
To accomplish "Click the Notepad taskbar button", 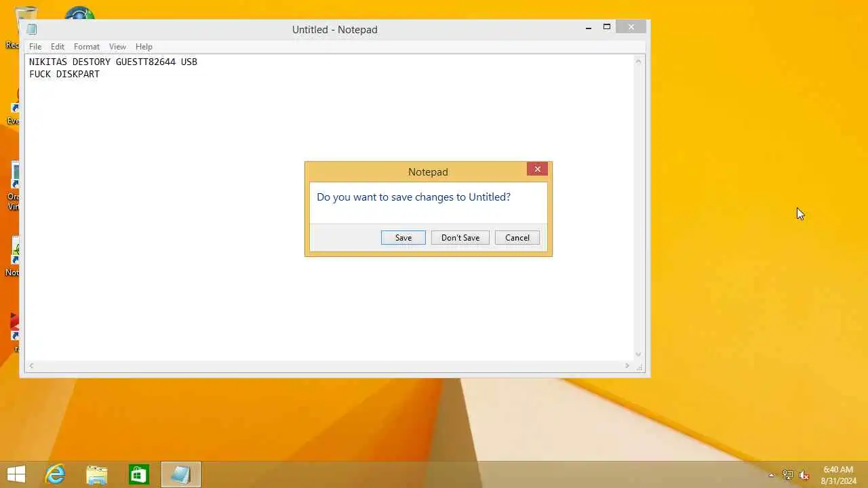I will click(x=181, y=474).
